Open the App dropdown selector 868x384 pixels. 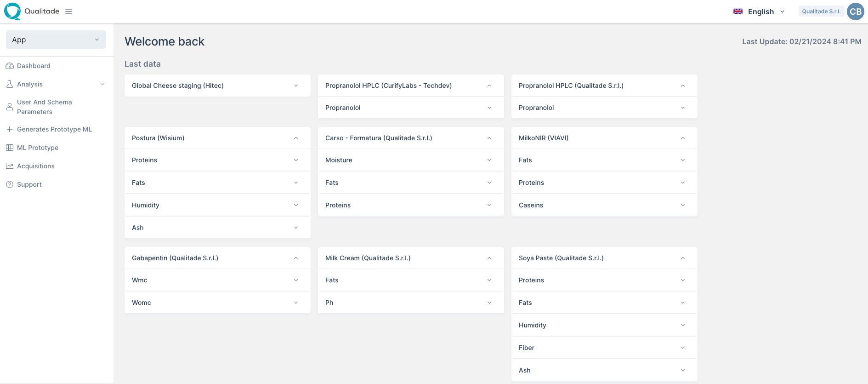pos(56,40)
